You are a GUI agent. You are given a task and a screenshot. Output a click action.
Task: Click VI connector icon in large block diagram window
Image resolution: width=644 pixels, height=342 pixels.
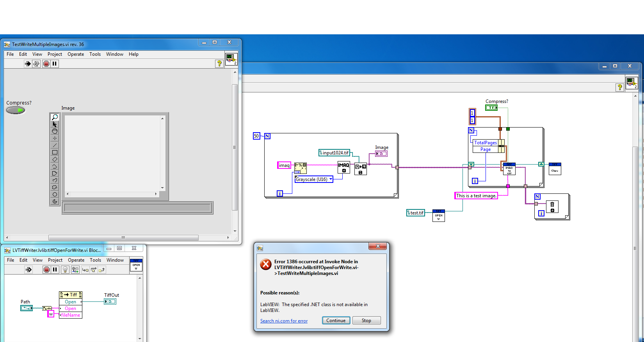(632, 83)
